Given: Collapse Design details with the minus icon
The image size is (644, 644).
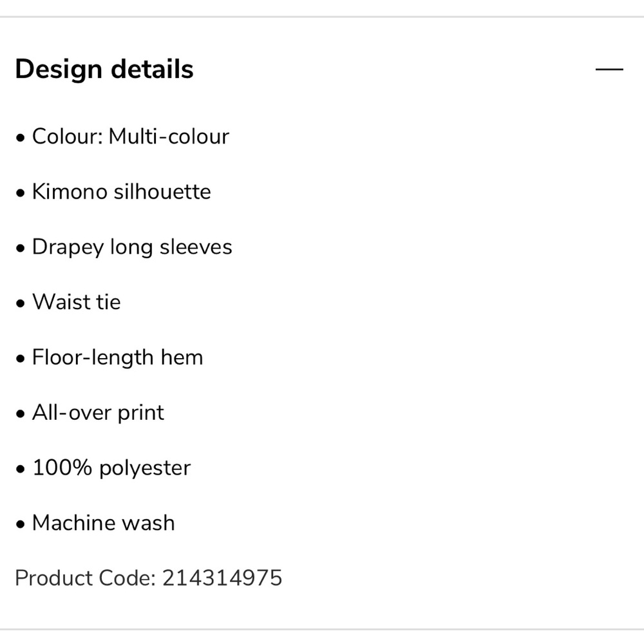Looking at the screenshot, I should [x=609, y=70].
